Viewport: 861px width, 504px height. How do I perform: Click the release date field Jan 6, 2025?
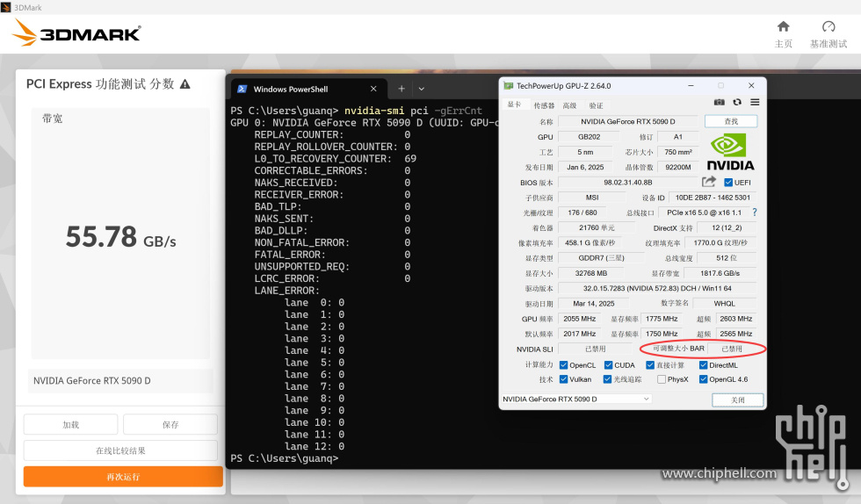click(585, 167)
